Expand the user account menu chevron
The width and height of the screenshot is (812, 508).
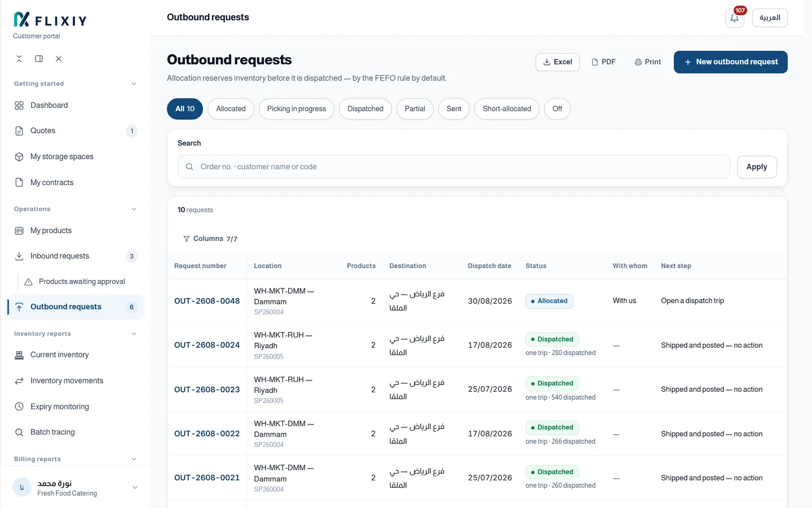coord(135,488)
